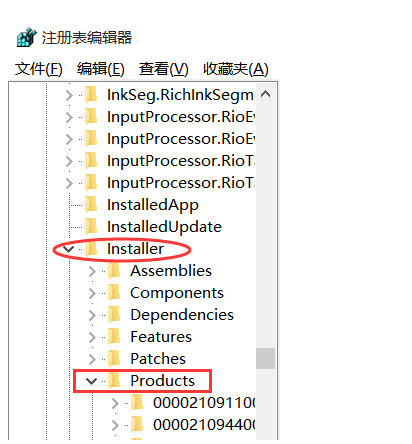Select the Products folder icon
The height and width of the screenshot is (444, 412).
pyautogui.click(x=114, y=380)
